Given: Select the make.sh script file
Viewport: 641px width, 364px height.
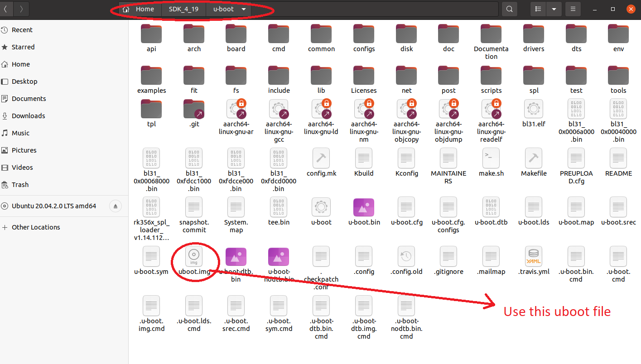Looking at the screenshot, I should click(x=491, y=158).
